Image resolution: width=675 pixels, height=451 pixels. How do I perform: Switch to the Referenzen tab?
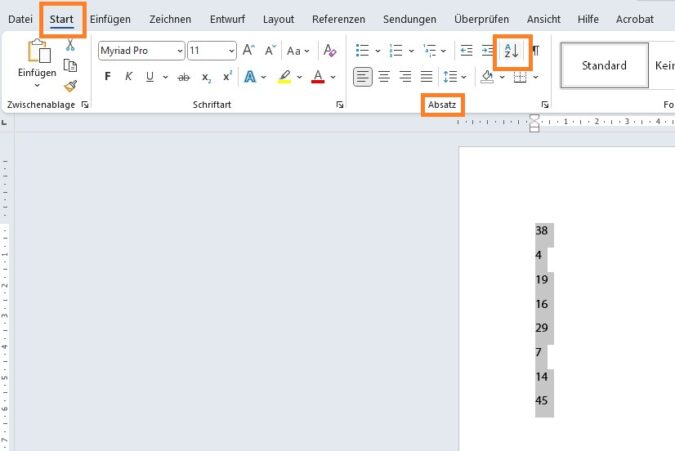click(x=338, y=19)
